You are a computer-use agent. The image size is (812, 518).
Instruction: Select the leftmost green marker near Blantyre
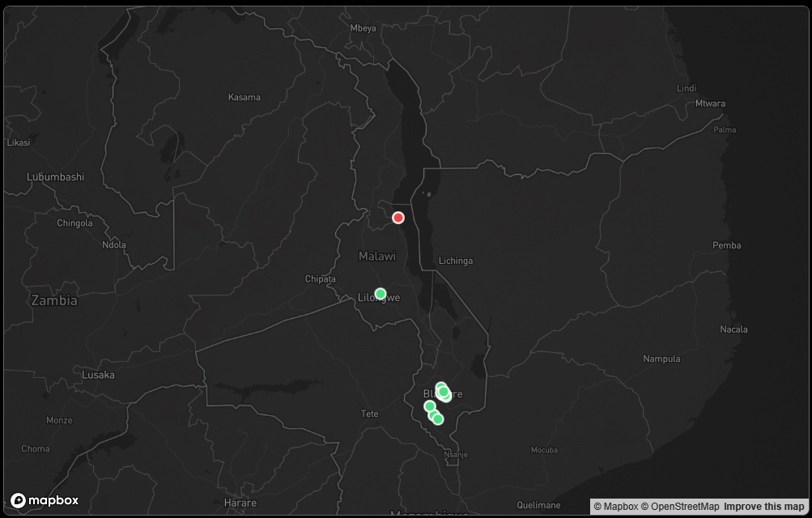(430, 405)
